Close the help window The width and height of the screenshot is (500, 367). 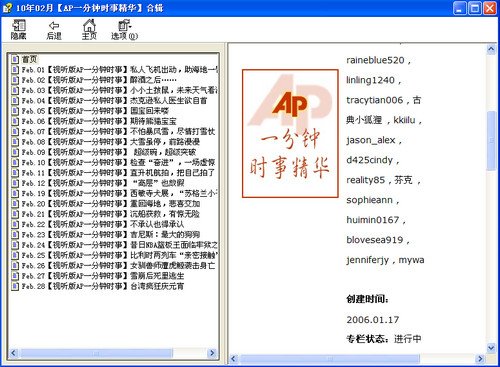point(490,8)
